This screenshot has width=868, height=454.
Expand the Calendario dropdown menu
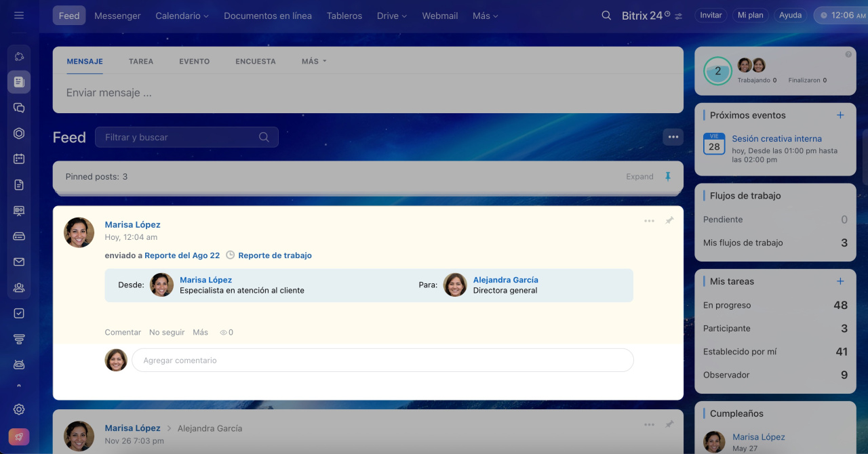(x=182, y=16)
